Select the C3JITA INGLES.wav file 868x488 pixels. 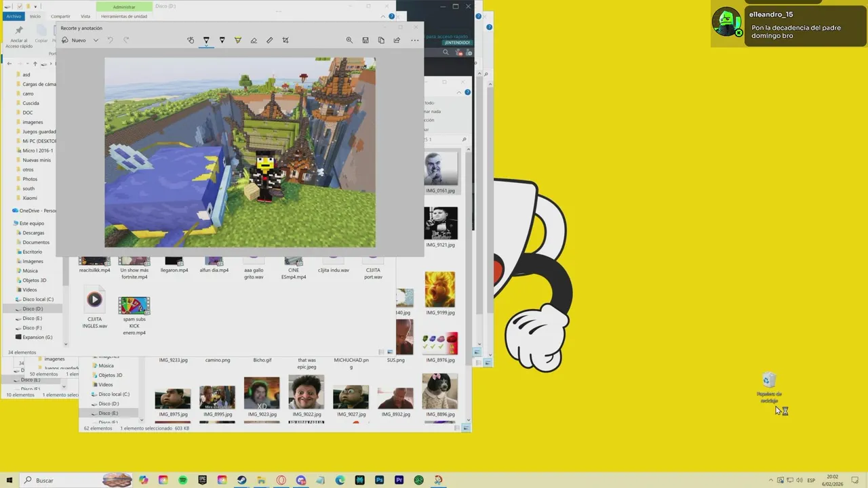[x=94, y=308]
